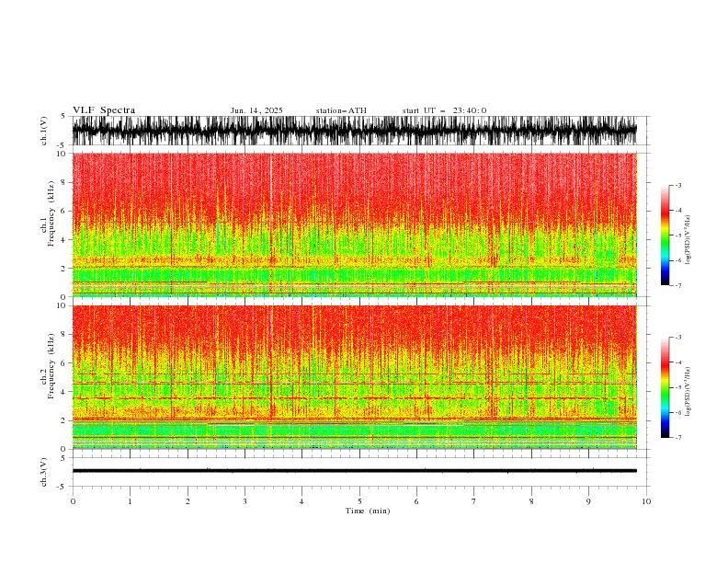
Task: Click the "ch.3(V)" axis label
Action: [44, 472]
